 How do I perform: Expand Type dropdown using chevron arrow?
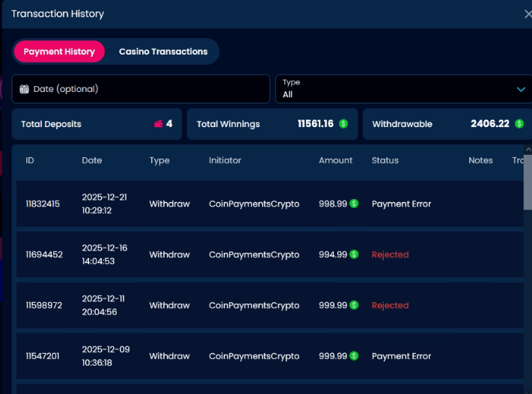[521, 90]
